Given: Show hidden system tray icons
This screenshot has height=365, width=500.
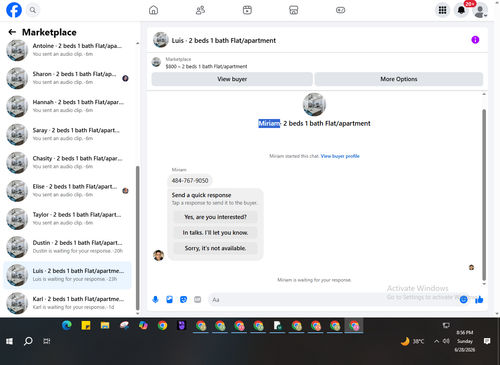Looking at the screenshot, I should tap(436, 341).
